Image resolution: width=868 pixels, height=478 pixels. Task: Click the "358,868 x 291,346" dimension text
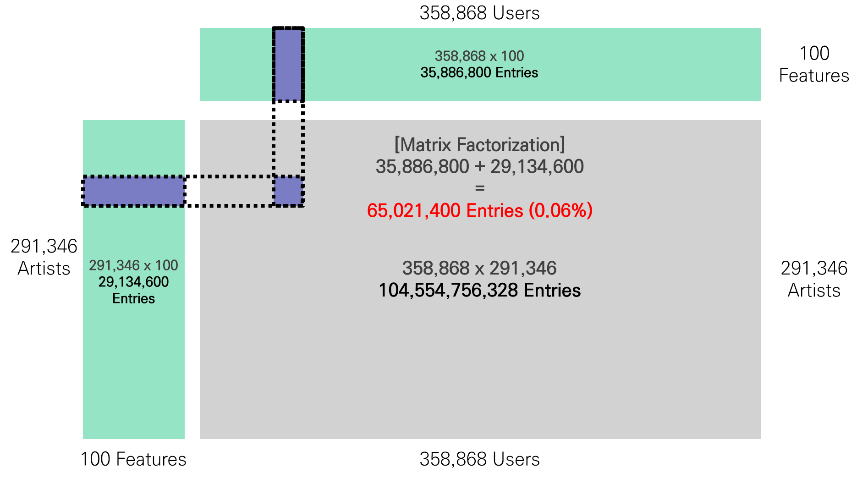click(x=479, y=268)
